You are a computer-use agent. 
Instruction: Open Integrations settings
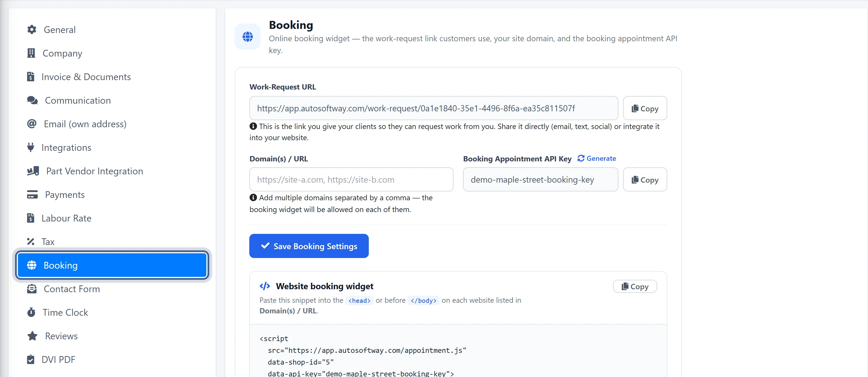[112, 148]
